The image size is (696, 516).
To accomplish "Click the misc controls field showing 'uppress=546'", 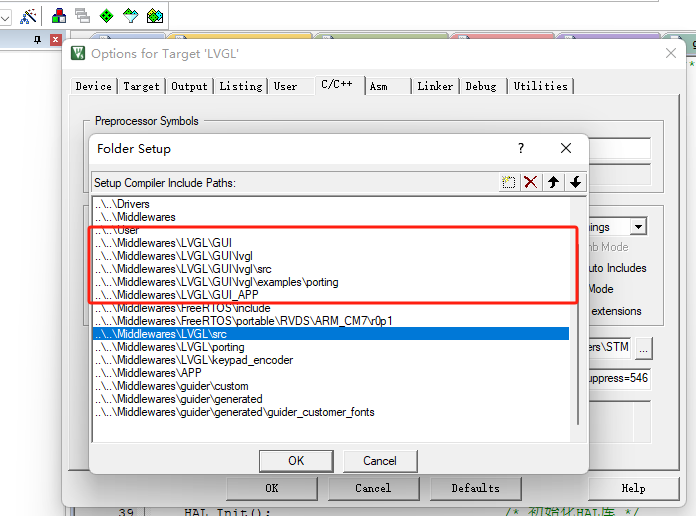I will 620,378.
